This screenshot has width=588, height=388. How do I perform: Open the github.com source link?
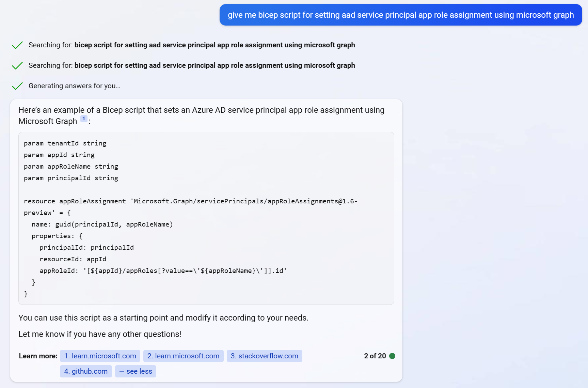tap(86, 371)
